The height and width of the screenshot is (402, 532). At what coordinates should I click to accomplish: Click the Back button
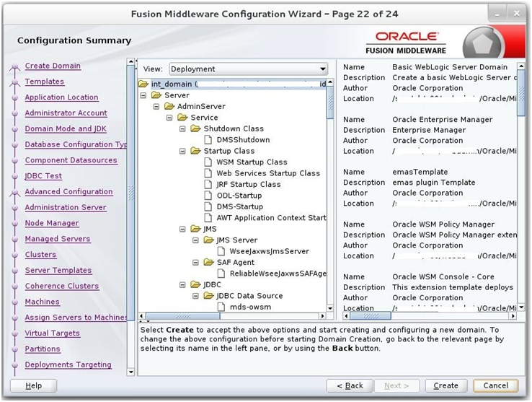coord(350,385)
